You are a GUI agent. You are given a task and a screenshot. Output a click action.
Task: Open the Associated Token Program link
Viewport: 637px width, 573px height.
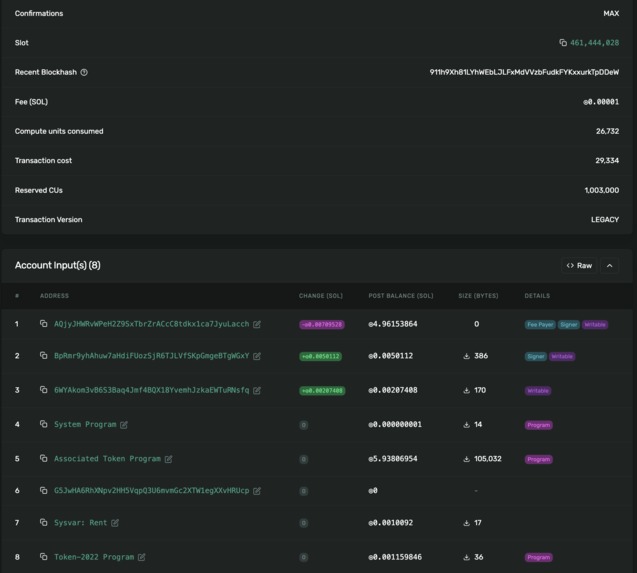[x=107, y=458]
